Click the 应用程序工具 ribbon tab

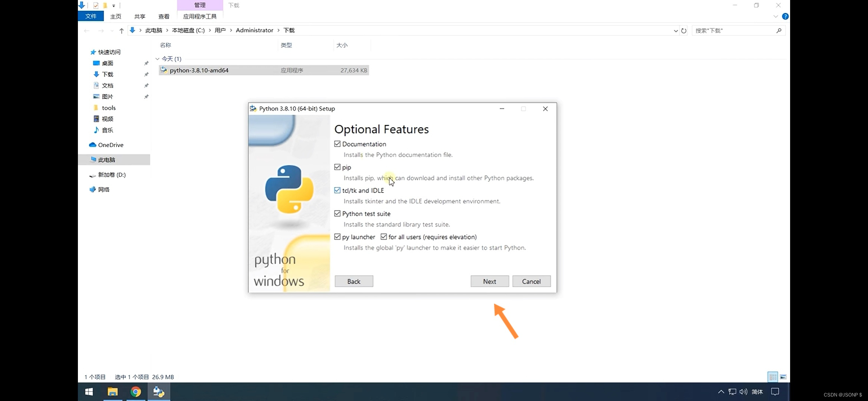pyautogui.click(x=199, y=16)
